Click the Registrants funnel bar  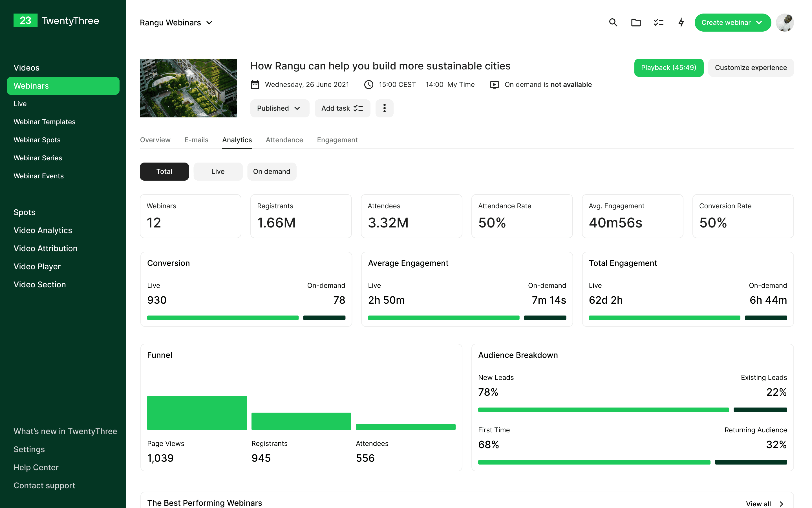301,421
